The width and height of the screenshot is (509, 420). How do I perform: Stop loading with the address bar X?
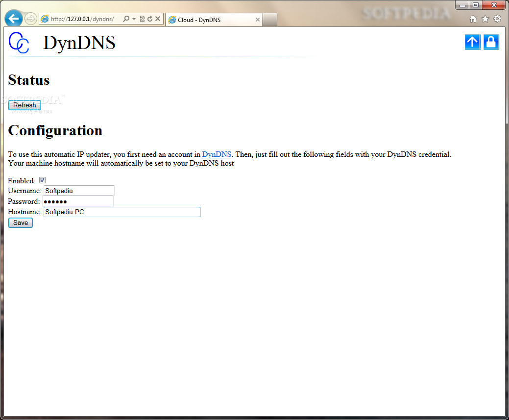tap(158, 19)
